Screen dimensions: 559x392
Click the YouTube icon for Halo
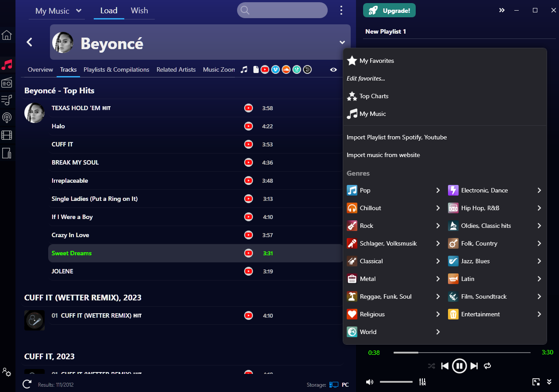pyautogui.click(x=249, y=126)
